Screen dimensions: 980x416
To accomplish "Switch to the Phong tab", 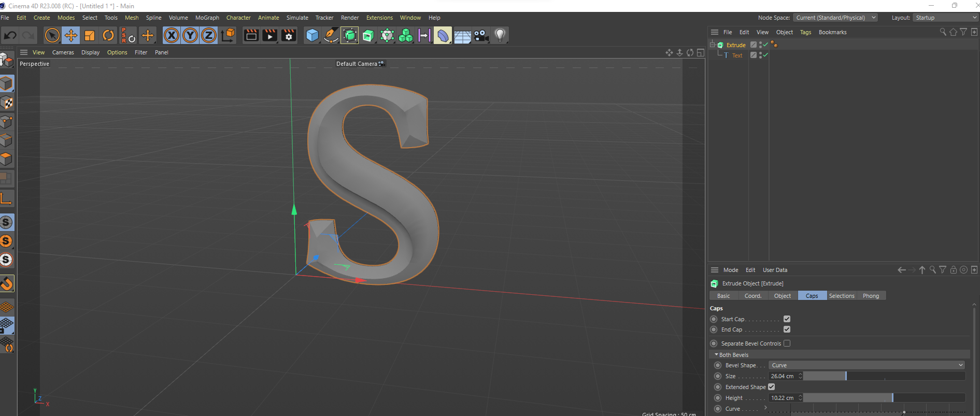I will point(871,296).
